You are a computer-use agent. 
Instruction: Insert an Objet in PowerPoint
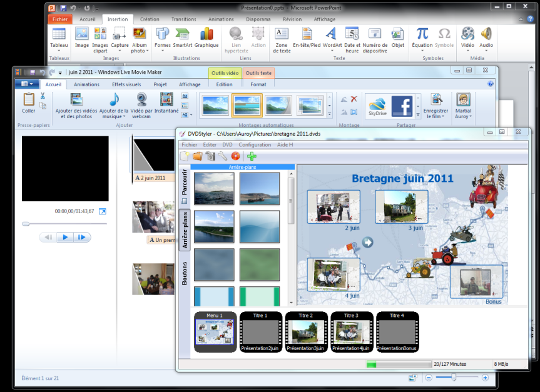398,38
